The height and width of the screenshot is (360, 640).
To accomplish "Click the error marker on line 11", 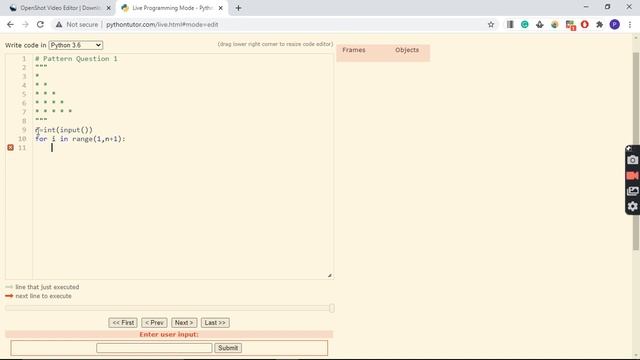I will tap(11, 147).
